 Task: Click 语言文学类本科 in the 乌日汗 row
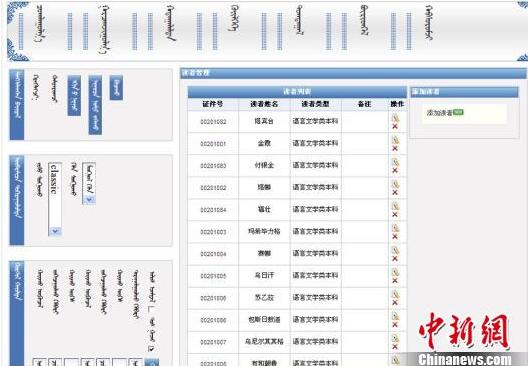[x=315, y=275]
